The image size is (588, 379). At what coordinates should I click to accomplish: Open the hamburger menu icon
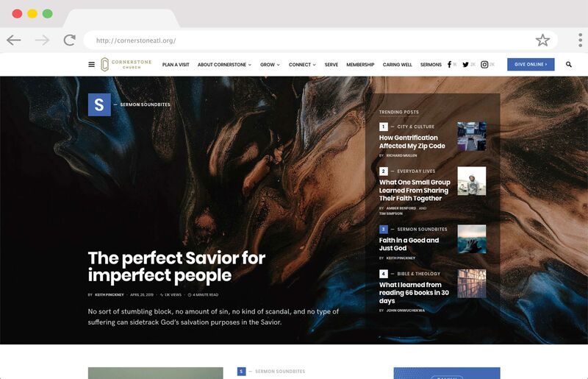[x=91, y=65]
